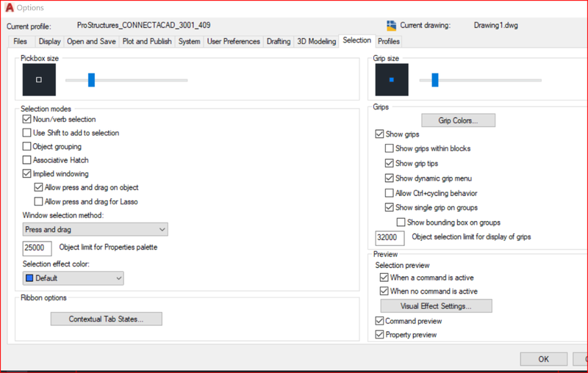This screenshot has width=588, height=373.
Task: Open the 3D Modeling tab
Action: (x=317, y=41)
